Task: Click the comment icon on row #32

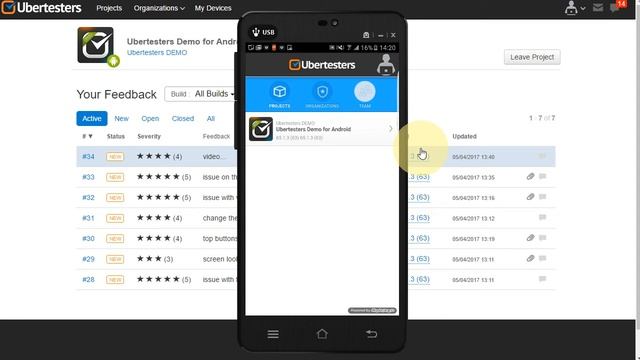Action: (542, 197)
